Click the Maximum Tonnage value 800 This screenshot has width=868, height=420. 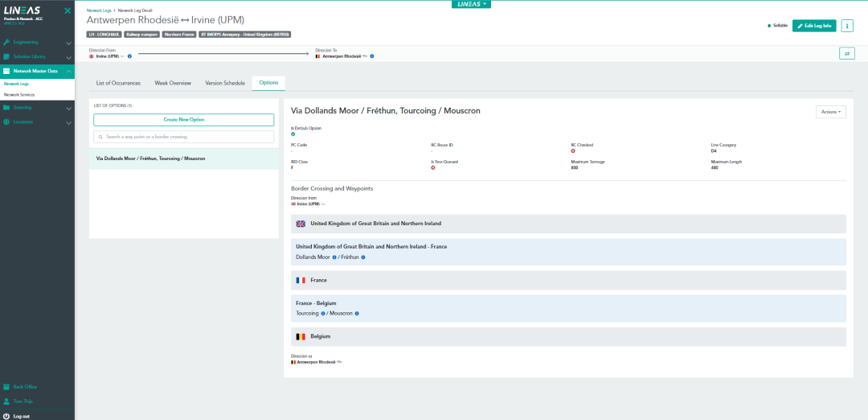574,167
